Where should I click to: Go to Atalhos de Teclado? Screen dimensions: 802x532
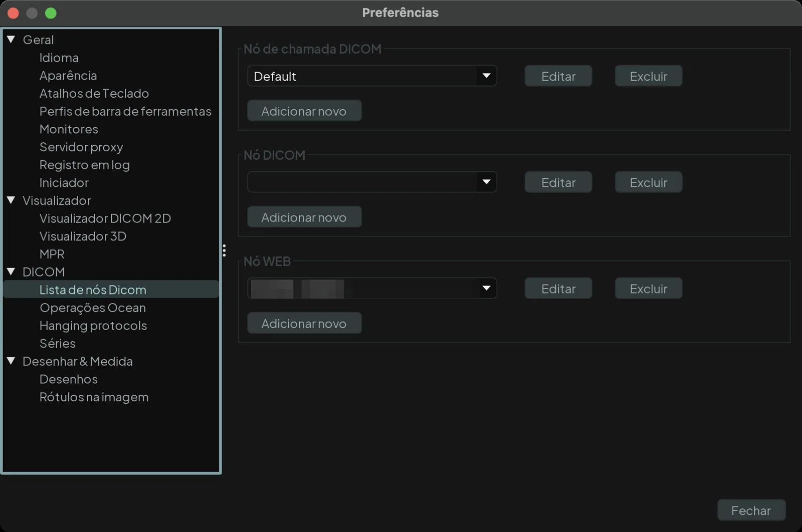pyautogui.click(x=94, y=94)
